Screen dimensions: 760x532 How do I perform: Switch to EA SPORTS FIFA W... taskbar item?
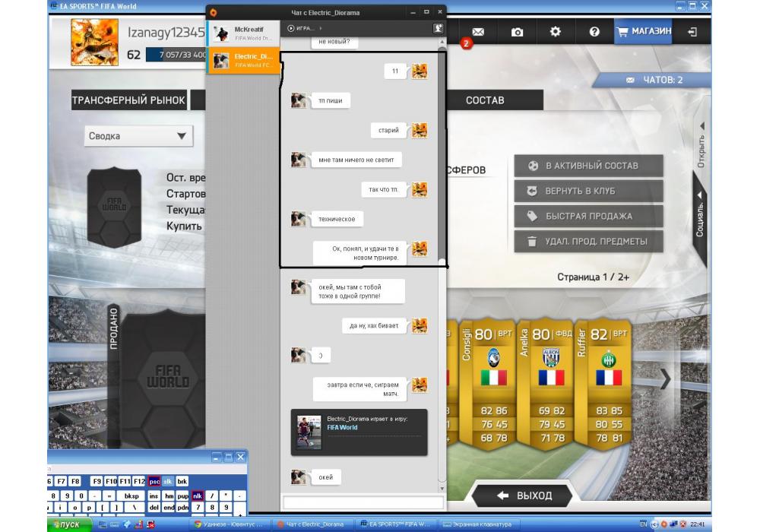(395, 524)
